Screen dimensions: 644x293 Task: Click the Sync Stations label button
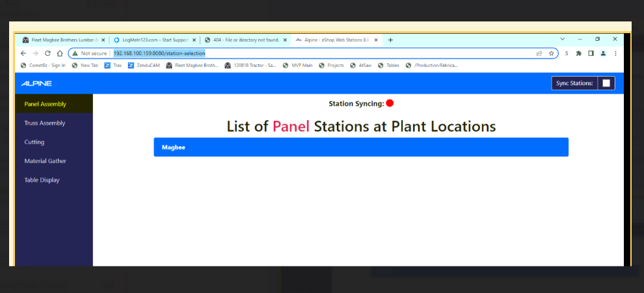(x=574, y=83)
